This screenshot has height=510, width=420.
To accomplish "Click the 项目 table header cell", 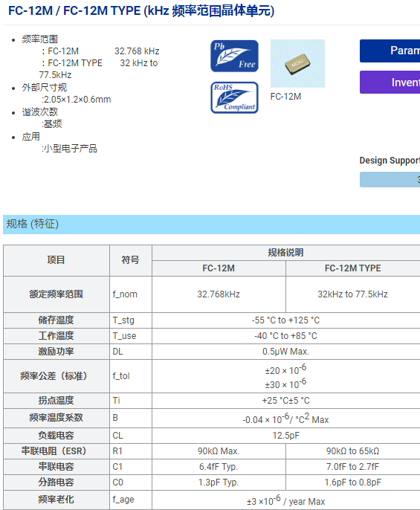I will (x=56, y=260).
